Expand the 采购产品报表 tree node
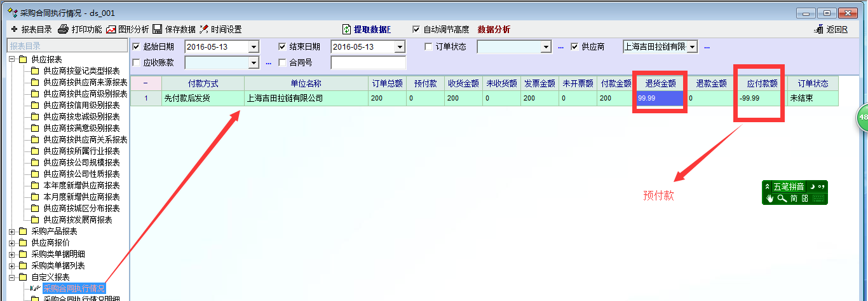This screenshot has width=868, height=301. pos(11,231)
